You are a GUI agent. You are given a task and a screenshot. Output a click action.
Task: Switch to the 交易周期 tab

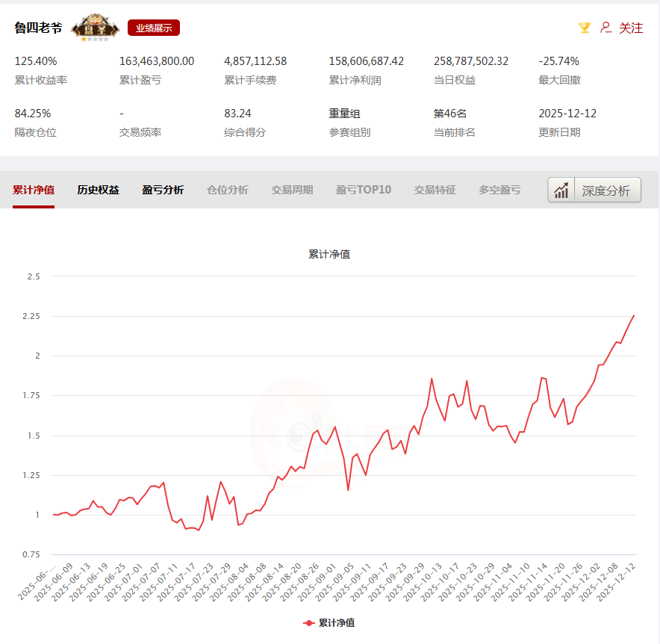click(x=292, y=190)
